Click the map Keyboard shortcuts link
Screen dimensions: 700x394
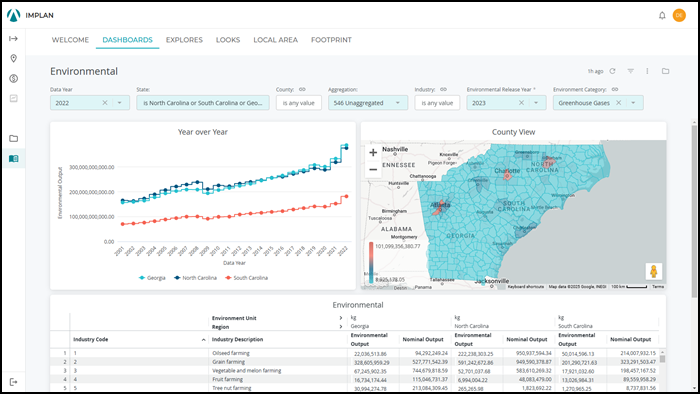point(525,286)
